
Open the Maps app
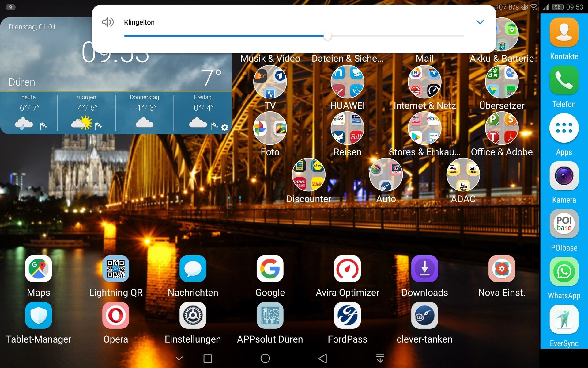(39, 269)
